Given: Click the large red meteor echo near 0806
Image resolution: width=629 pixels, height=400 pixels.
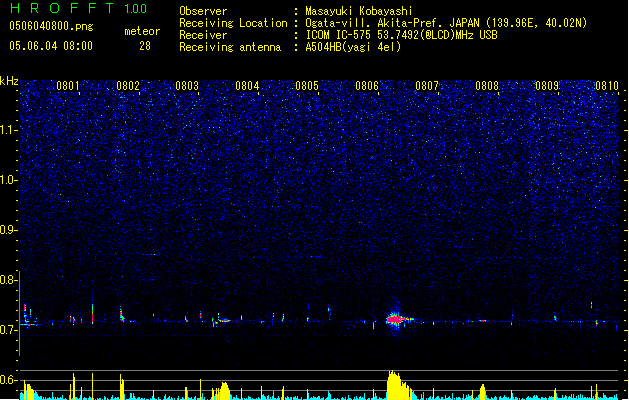Looking at the screenshot, I should click(x=396, y=319).
